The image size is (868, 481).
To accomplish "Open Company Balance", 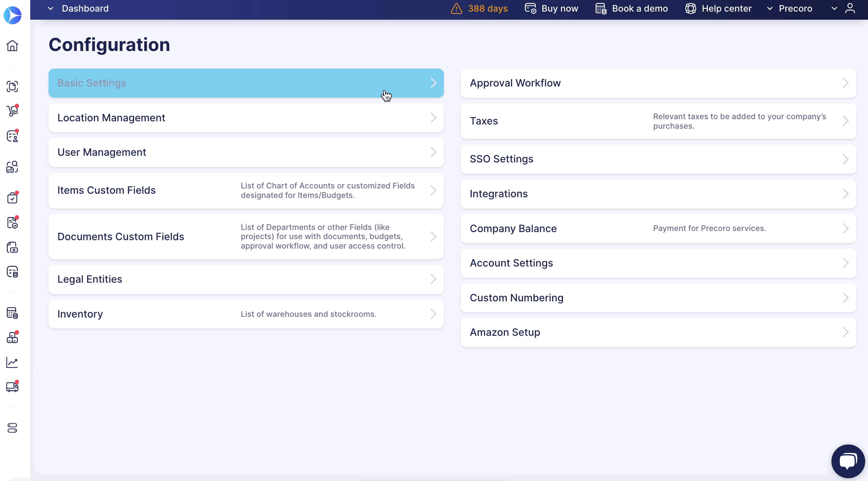I will 658,229.
